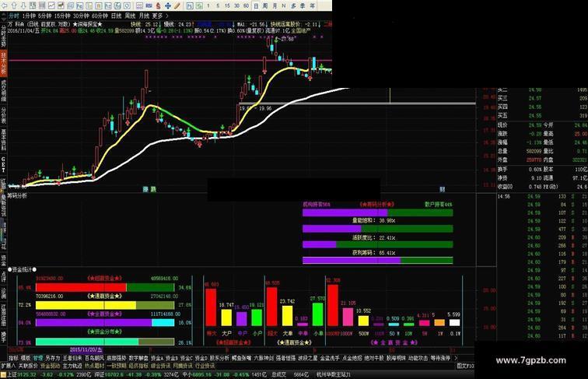Select the 王者归来 indicator tab
This screenshot has height=379, width=588.
point(72,358)
